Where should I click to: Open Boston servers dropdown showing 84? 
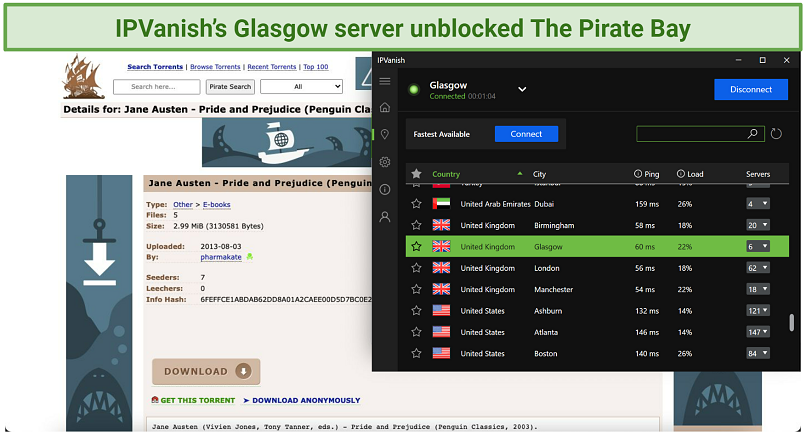(x=758, y=353)
